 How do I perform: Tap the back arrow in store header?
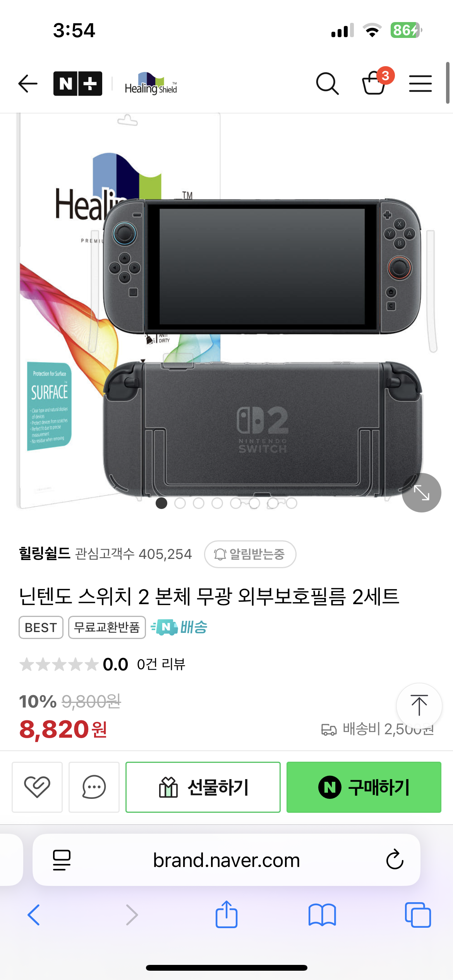tap(28, 84)
